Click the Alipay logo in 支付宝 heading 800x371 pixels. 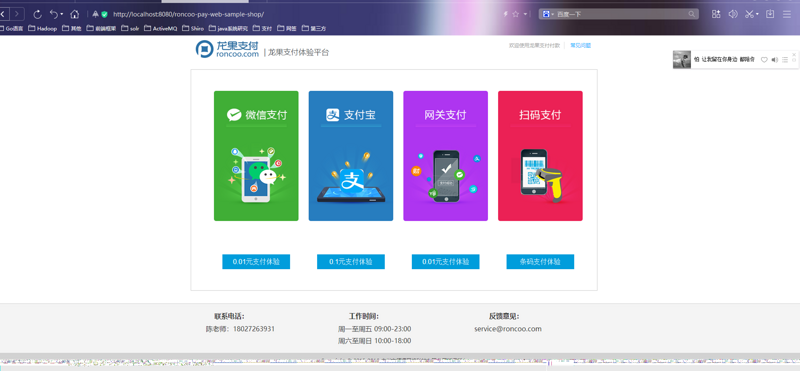click(x=333, y=115)
